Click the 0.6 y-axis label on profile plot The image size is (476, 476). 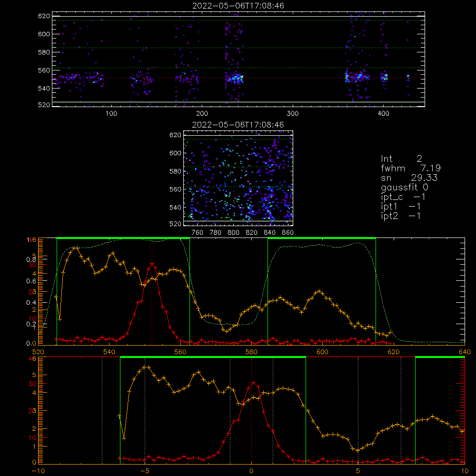[31, 281]
